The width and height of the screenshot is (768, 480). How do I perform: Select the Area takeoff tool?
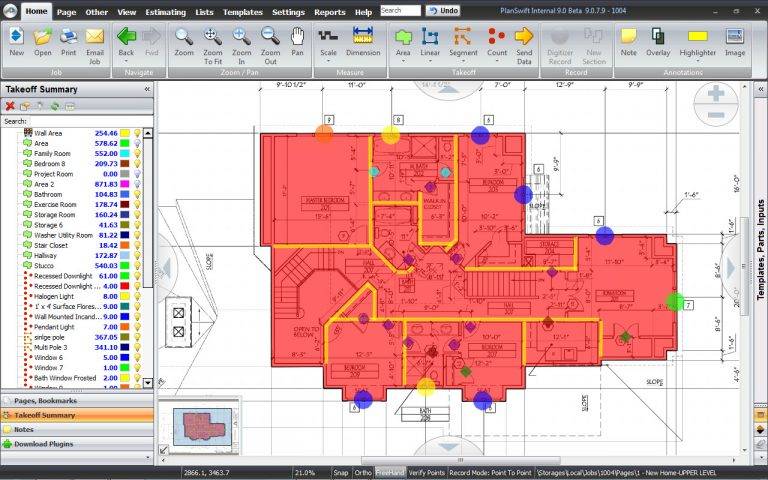(x=403, y=41)
